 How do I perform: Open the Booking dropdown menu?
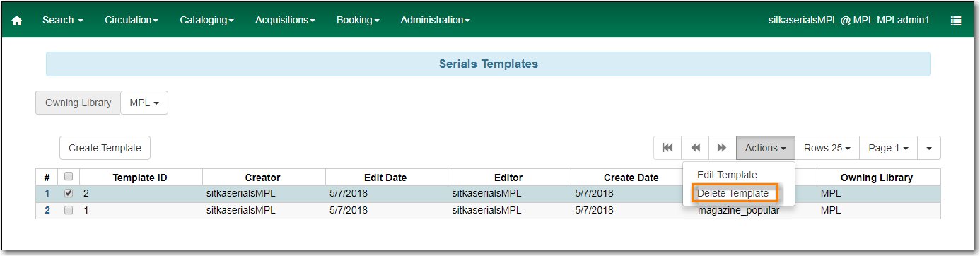(358, 21)
